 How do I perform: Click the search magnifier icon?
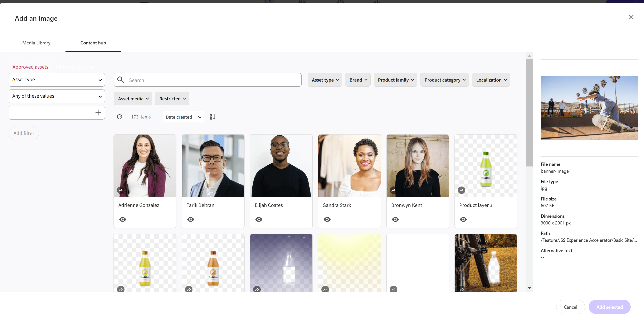(x=121, y=80)
